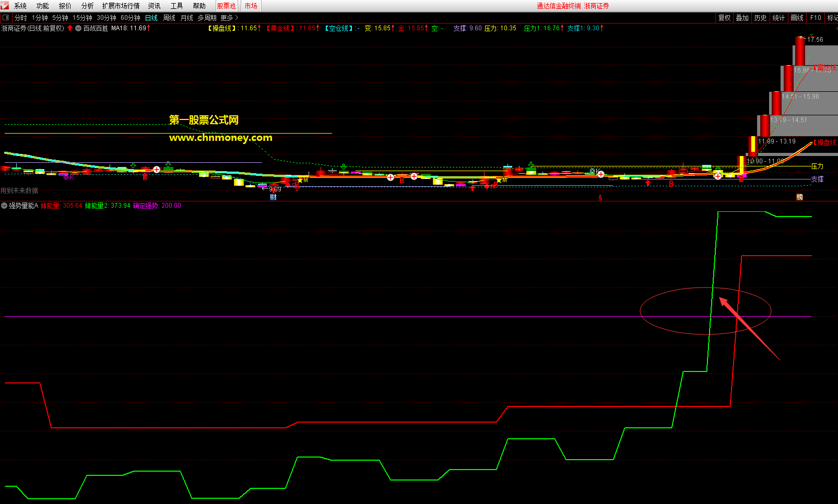Open the 报价 menu
Screen dimensions: 838x504
[x=65, y=6]
